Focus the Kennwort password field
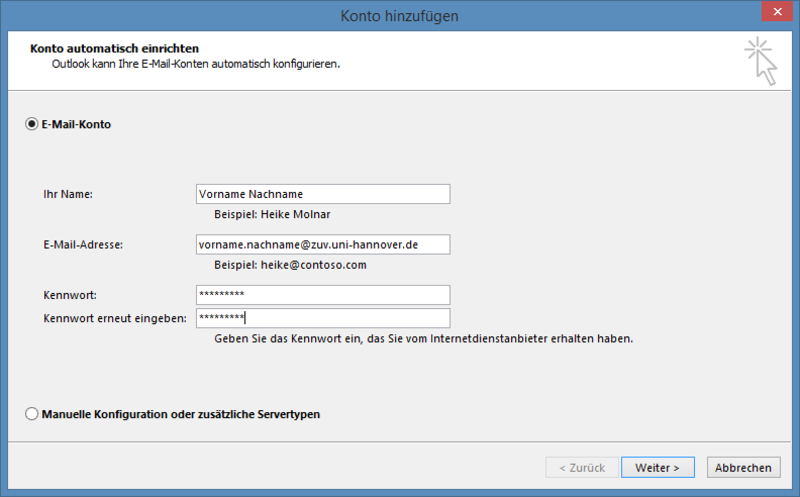The height and width of the screenshot is (497, 800). (x=323, y=294)
